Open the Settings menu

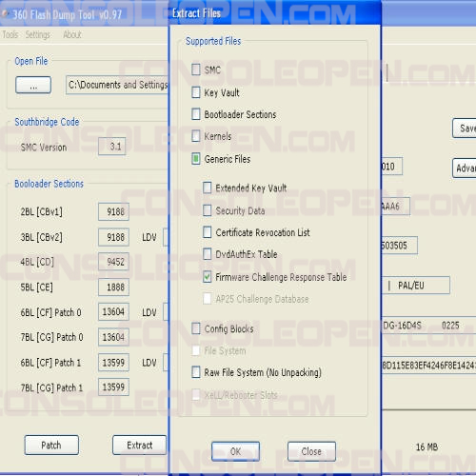pos(37,34)
